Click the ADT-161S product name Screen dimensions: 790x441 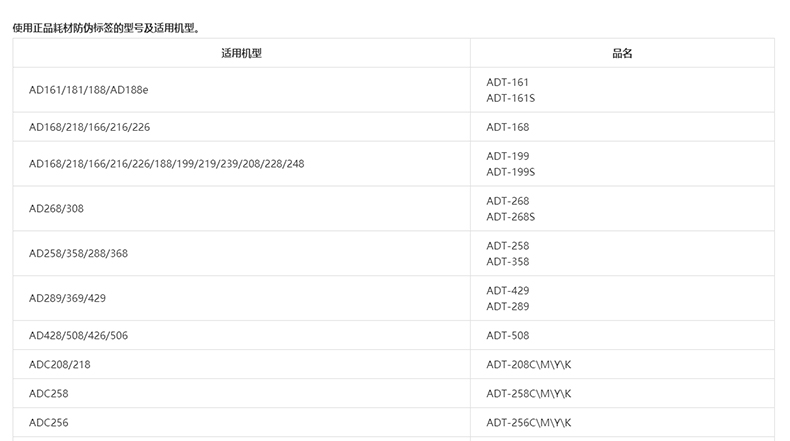click(510, 98)
